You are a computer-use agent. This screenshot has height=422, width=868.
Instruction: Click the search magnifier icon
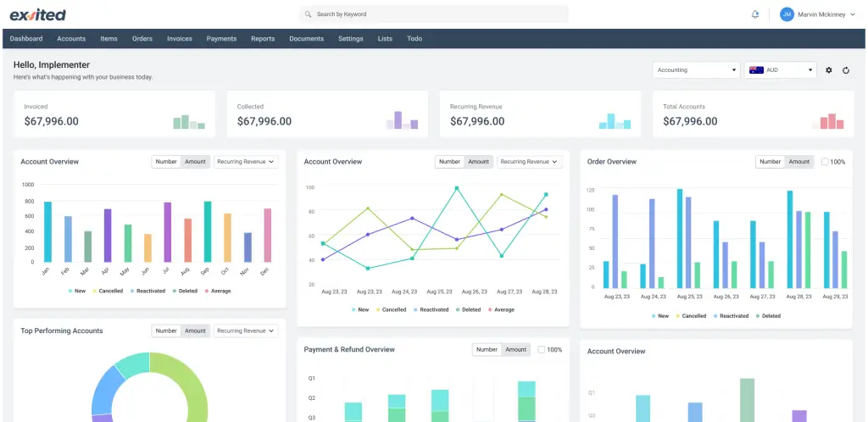tap(308, 14)
